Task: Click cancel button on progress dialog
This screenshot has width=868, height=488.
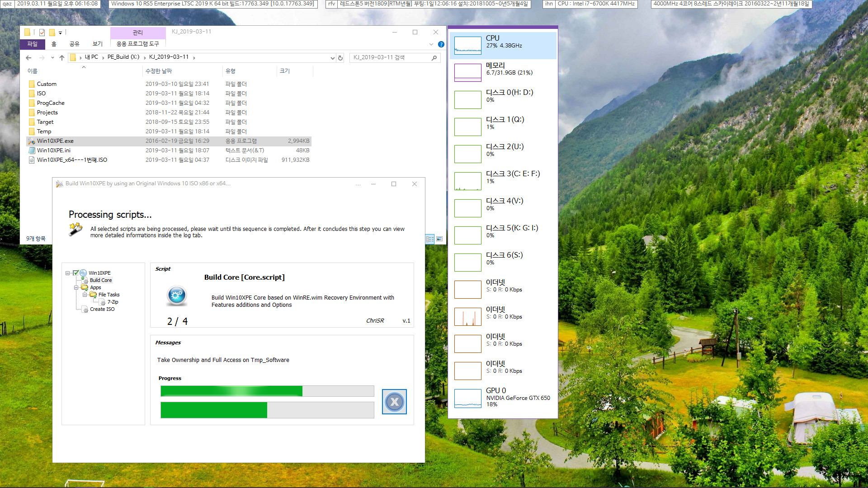Action: click(394, 401)
